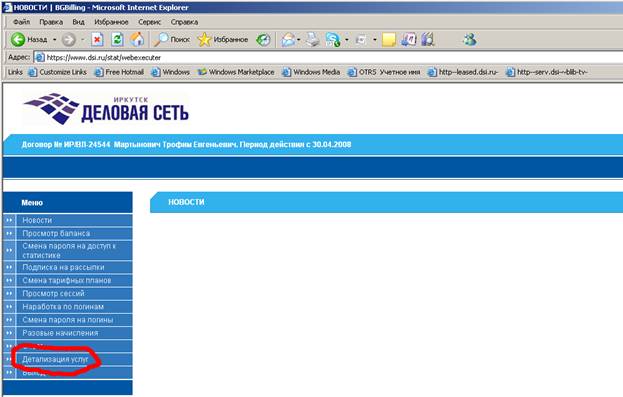Open Просмотр сессий menu item

(x=53, y=293)
